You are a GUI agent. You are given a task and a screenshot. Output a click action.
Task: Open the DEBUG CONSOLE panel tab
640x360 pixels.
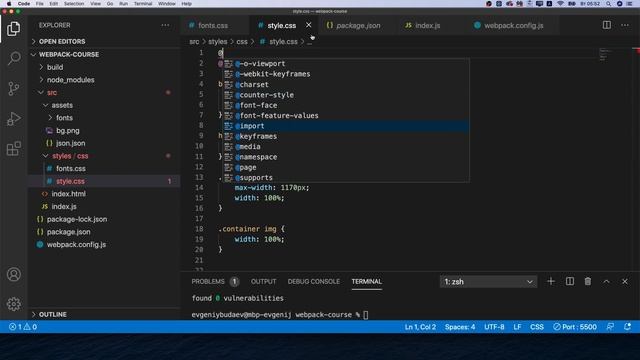coord(313,282)
